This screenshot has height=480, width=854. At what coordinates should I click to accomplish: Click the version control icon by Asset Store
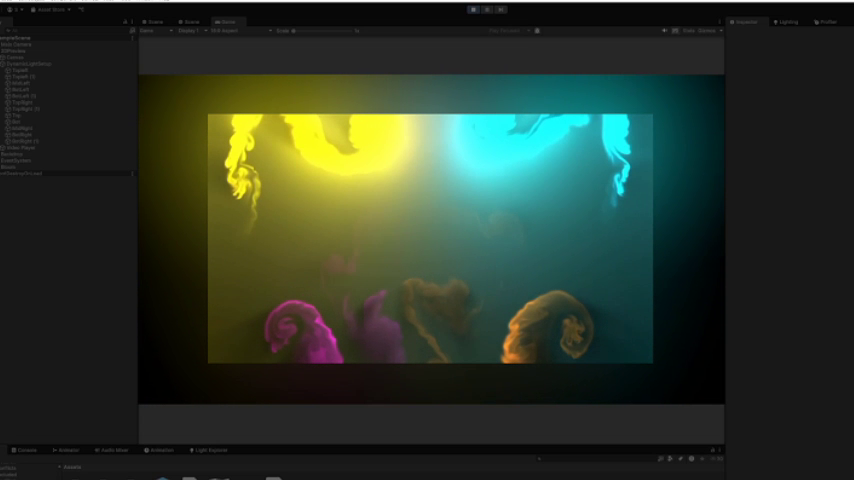click(x=82, y=10)
